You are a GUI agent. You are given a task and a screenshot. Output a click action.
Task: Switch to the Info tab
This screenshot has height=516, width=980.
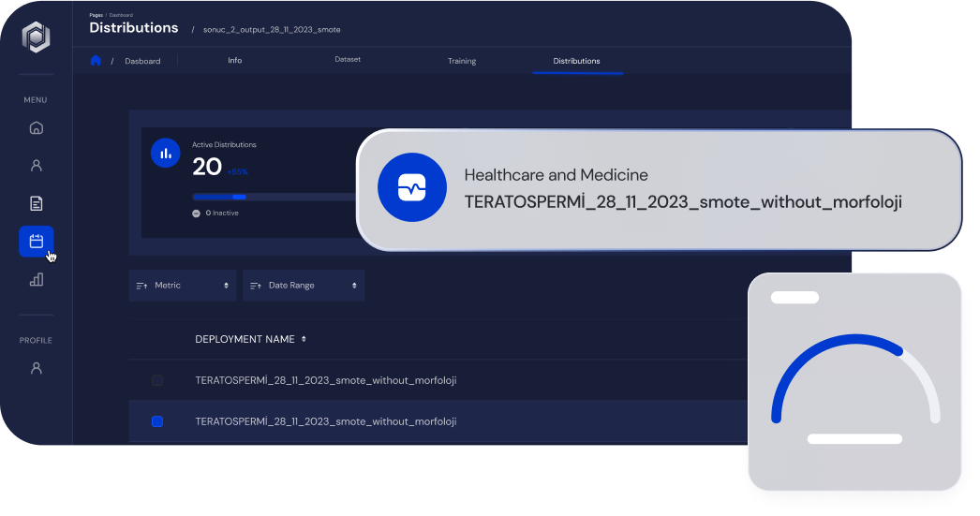click(234, 61)
